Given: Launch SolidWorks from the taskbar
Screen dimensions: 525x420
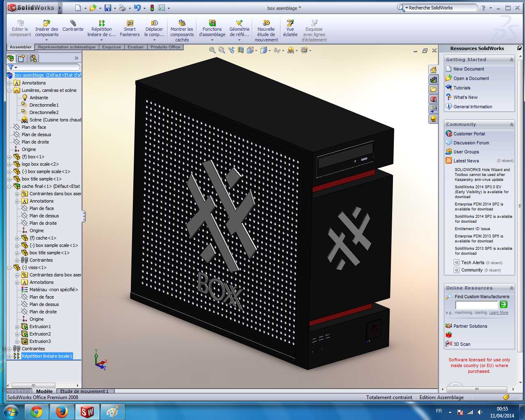Looking at the screenshot, I should coord(87,411).
